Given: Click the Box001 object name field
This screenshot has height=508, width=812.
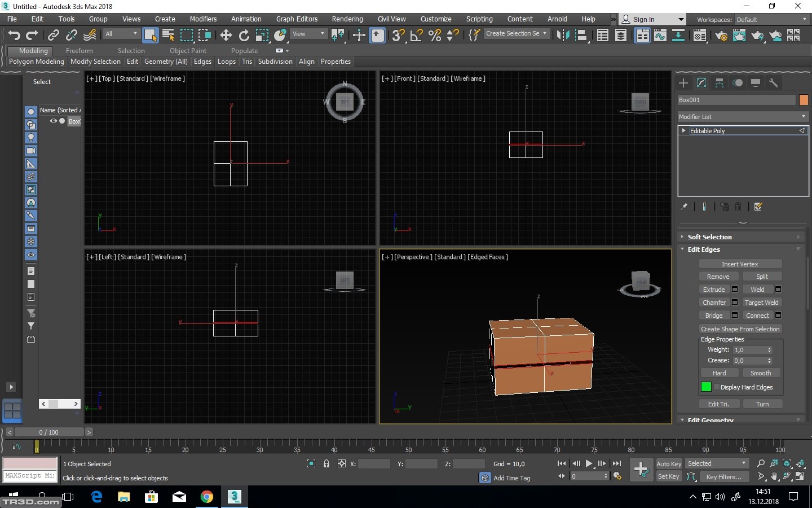Looking at the screenshot, I should click(x=736, y=100).
